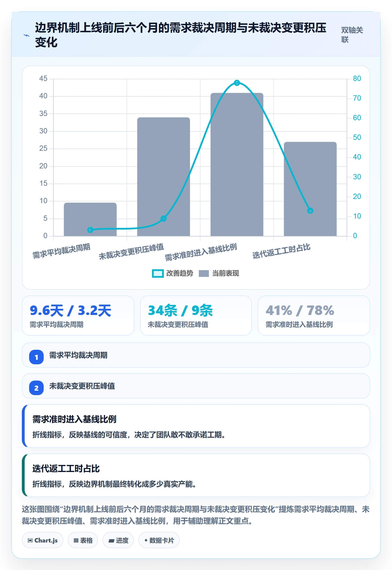
Task: Click the card heading 迭代返工工时占比
Action: [x=66, y=469]
